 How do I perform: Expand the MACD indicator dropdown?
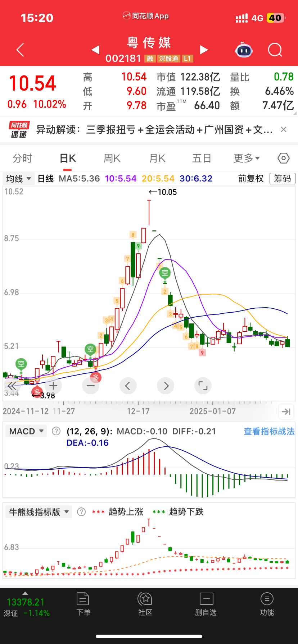point(26,431)
